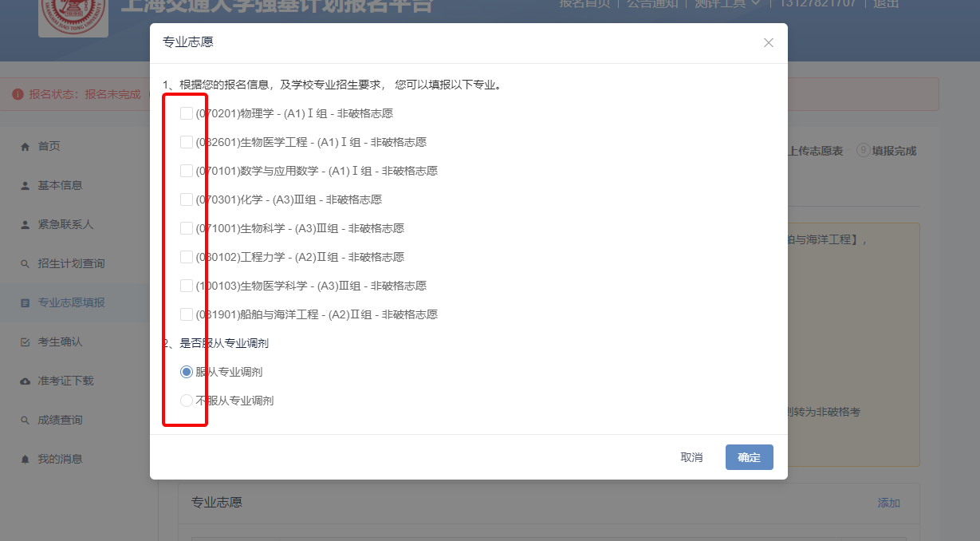Click the 添加 link in 专业志愿 panel
980x541 pixels.
tap(888, 503)
